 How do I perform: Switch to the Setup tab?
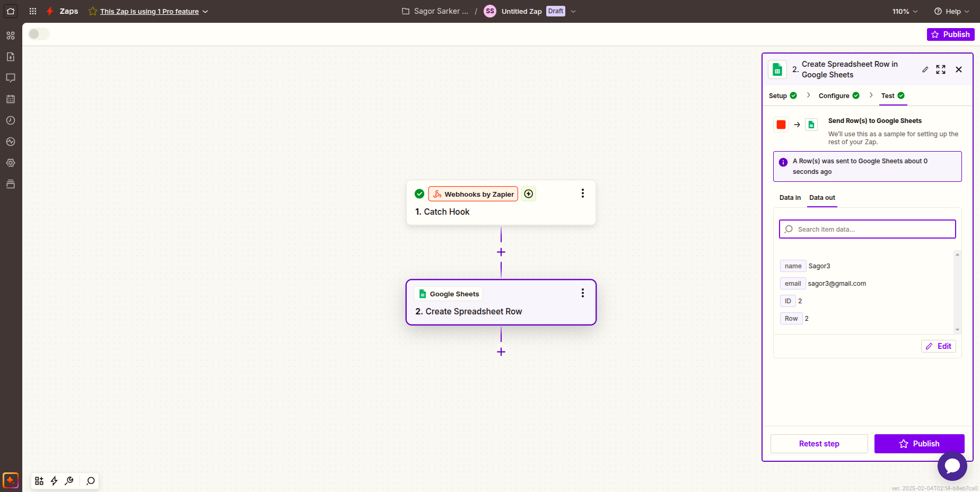[783, 95]
